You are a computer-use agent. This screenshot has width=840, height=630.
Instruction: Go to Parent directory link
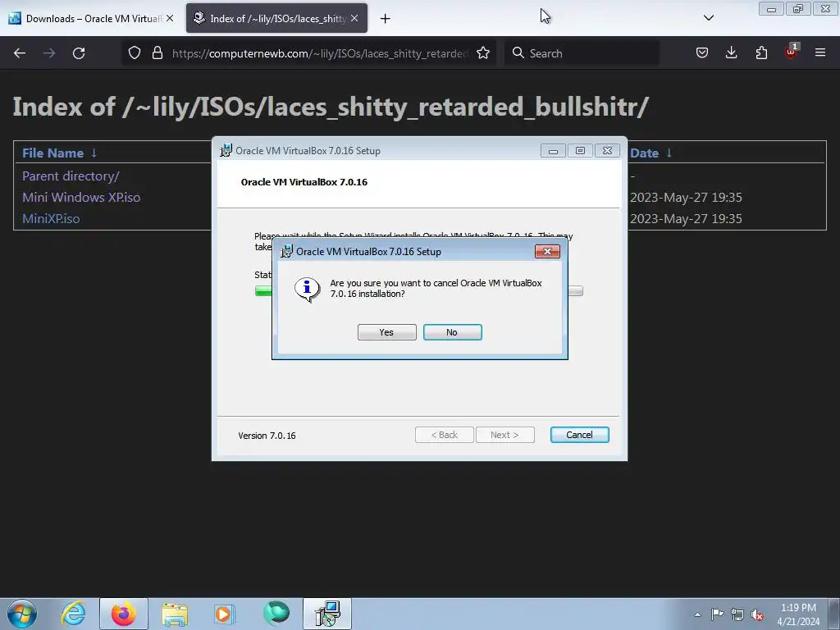[x=71, y=176]
